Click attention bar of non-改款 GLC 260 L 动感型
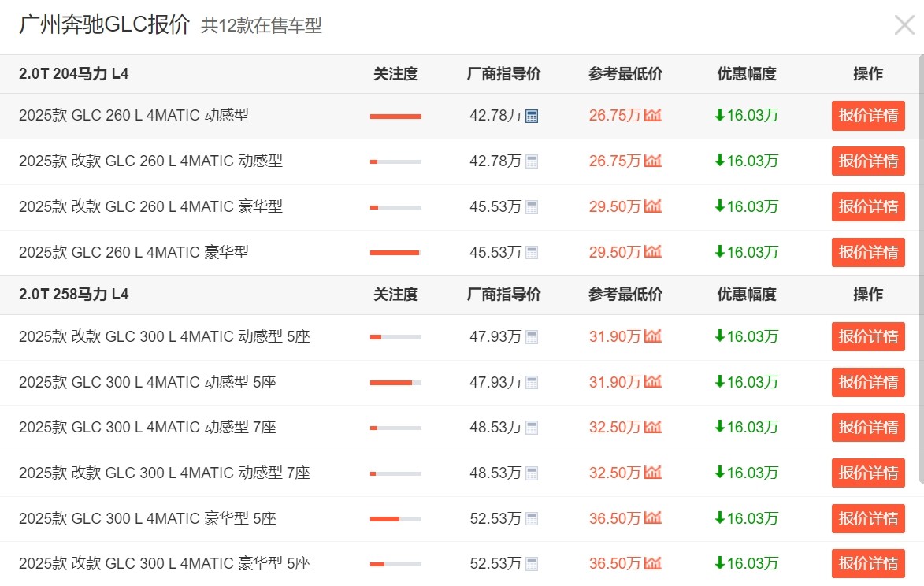This screenshot has height=586, width=924. pyautogui.click(x=395, y=117)
